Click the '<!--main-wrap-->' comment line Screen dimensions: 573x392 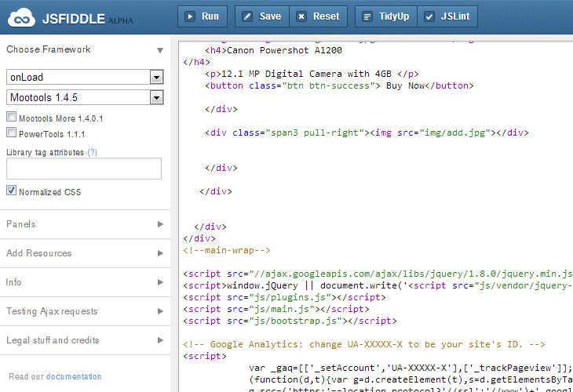[227, 250]
